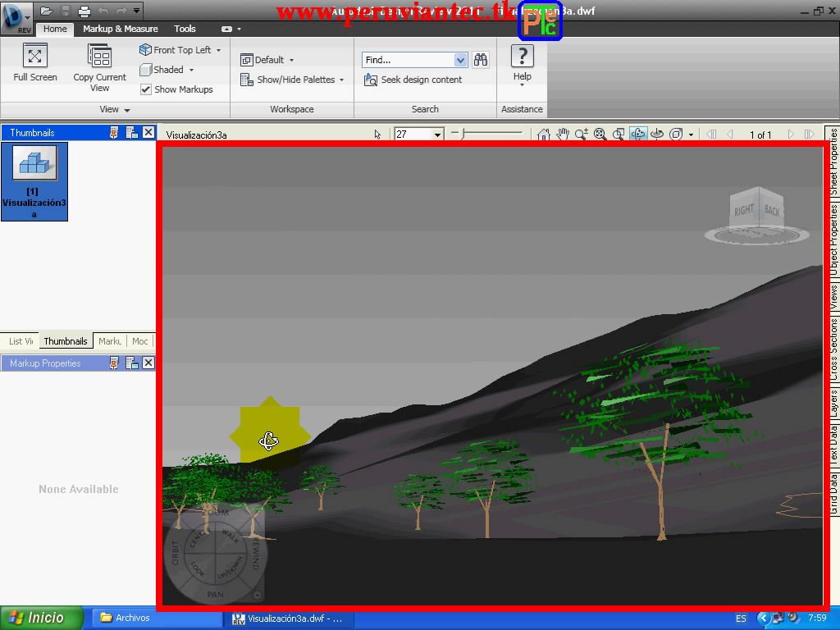The image size is (840, 630).
Task: Select the Zoom Rectangle tool
Action: click(x=619, y=134)
